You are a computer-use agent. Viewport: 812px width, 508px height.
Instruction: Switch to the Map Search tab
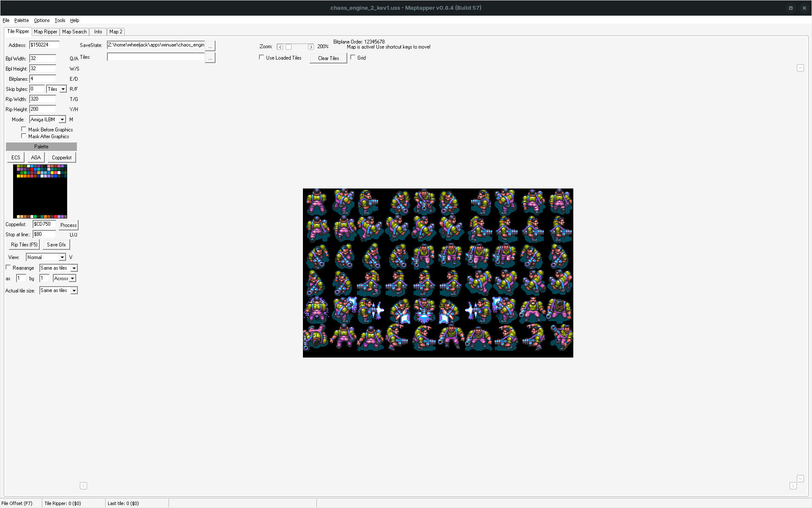(x=74, y=32)
